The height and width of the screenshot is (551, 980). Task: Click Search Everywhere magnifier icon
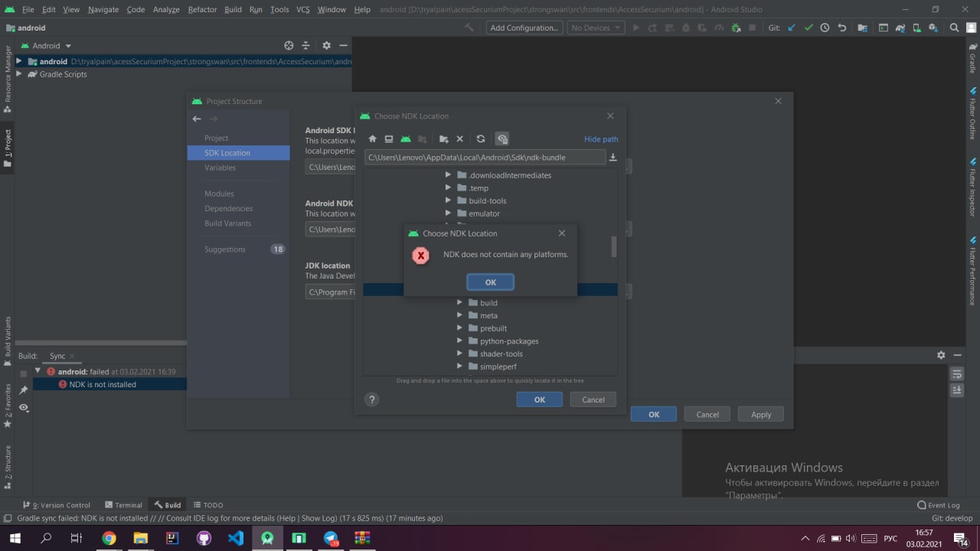(954, 28)
